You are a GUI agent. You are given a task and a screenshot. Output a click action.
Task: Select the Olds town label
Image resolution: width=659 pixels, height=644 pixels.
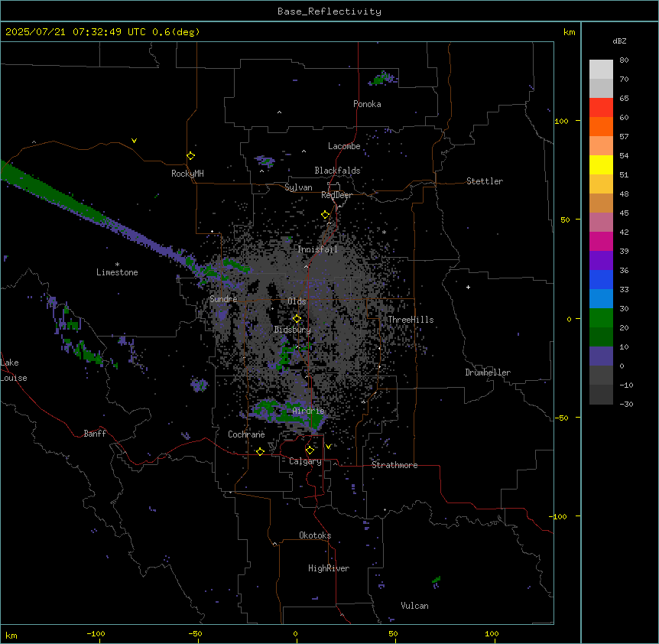point(297,301)
